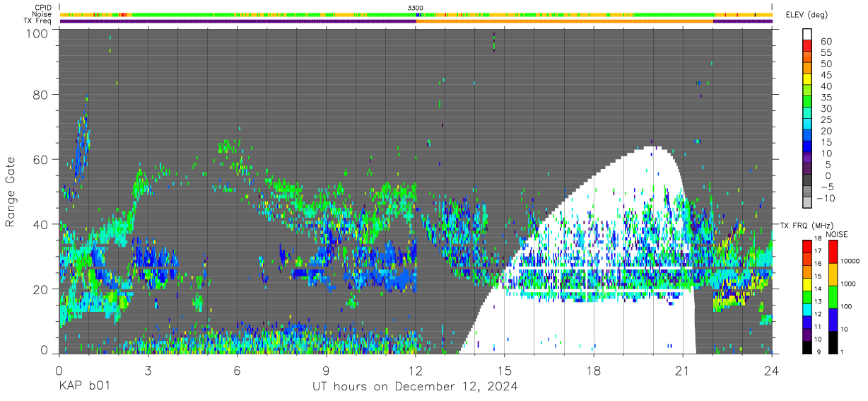
Task: Select the red segment of the TX FRQ colorbar
Action: [x=807, y=246]
